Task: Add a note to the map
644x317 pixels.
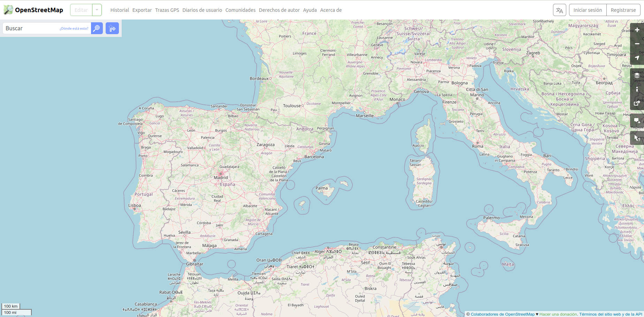Action: pyautogui.click(x=637, y=121)
